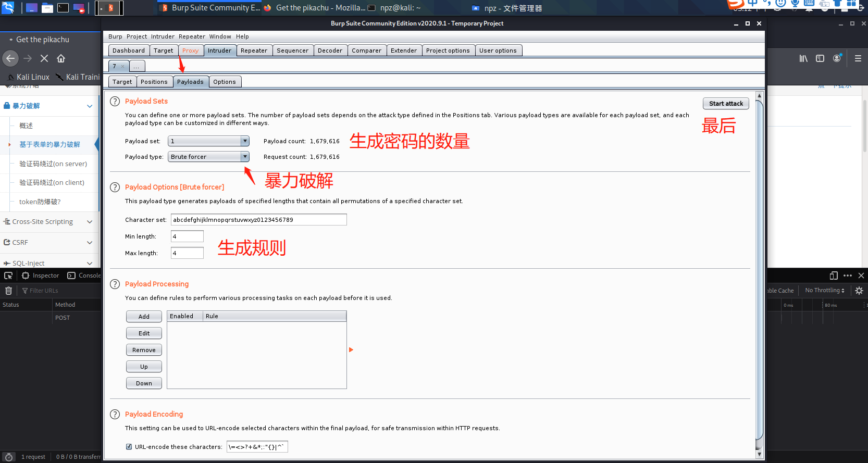Stop page loading in Firefox
Viewport: 868px width, 463px height.
point(44,58)
